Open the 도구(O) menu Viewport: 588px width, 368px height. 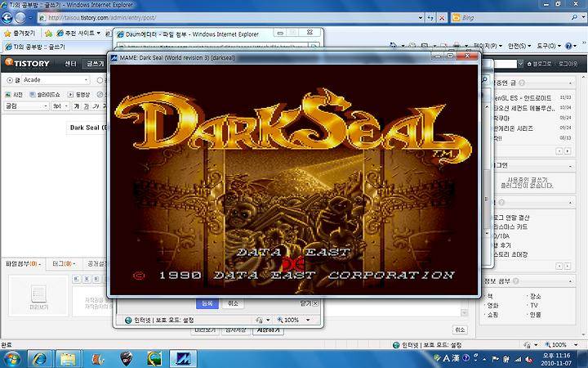[549, 46]
